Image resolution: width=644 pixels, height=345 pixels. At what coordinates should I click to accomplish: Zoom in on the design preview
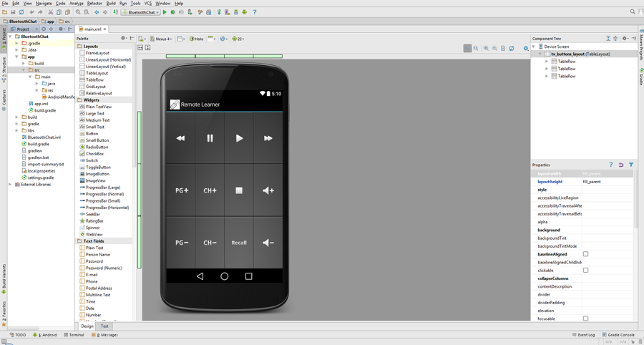point(486,49)
